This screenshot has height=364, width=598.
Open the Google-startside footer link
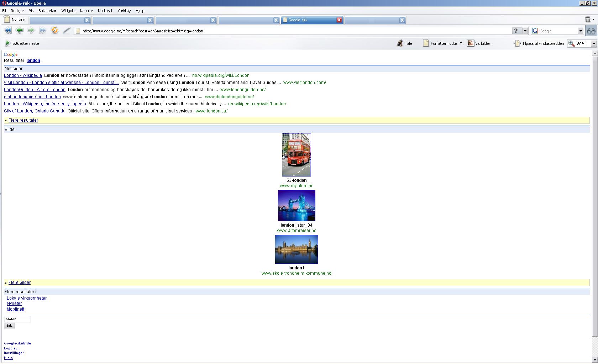(17, 343)
